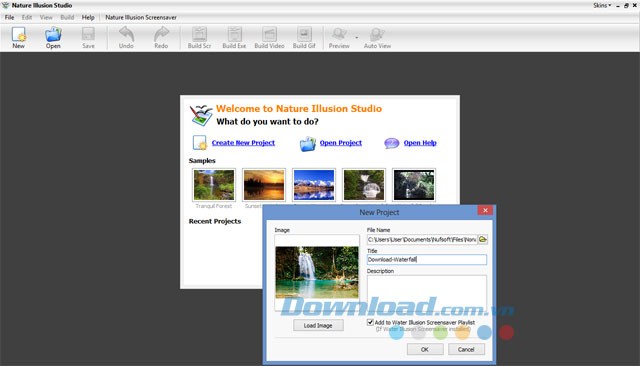Click the Load Image button
Viewport: 640px width, 366px height.
[318, 325]
